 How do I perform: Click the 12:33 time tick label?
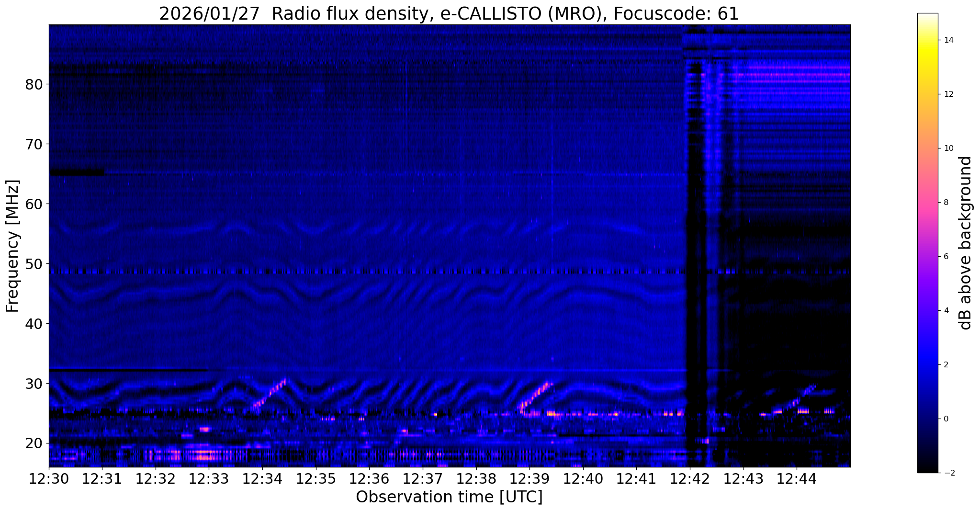(x=209, y=478)
